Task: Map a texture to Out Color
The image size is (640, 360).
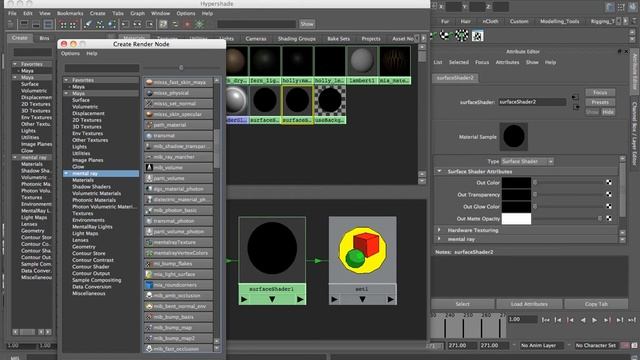Action: tap(609, 182)
